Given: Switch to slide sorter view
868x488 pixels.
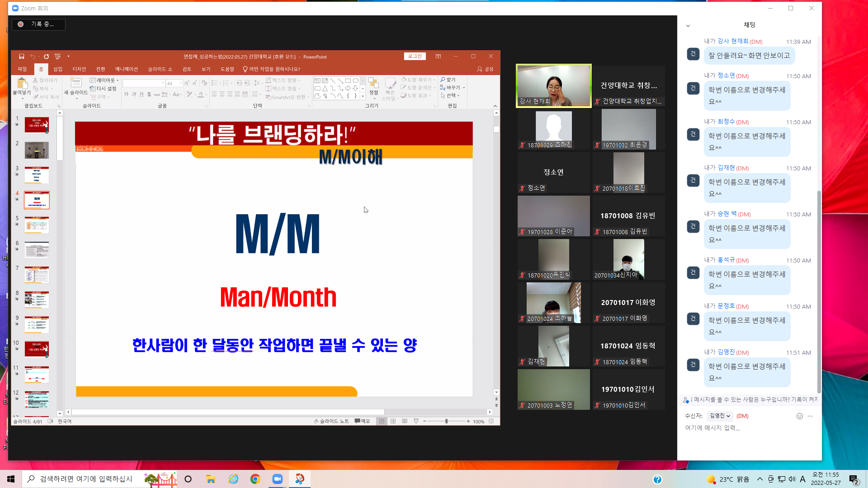Looking at the screenshot, I should coord(393,421).
